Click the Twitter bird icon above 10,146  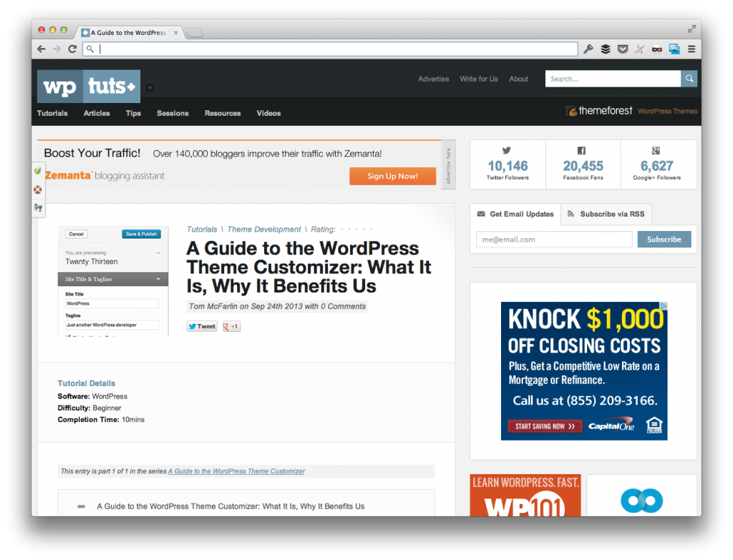click(x=507, y=150)
